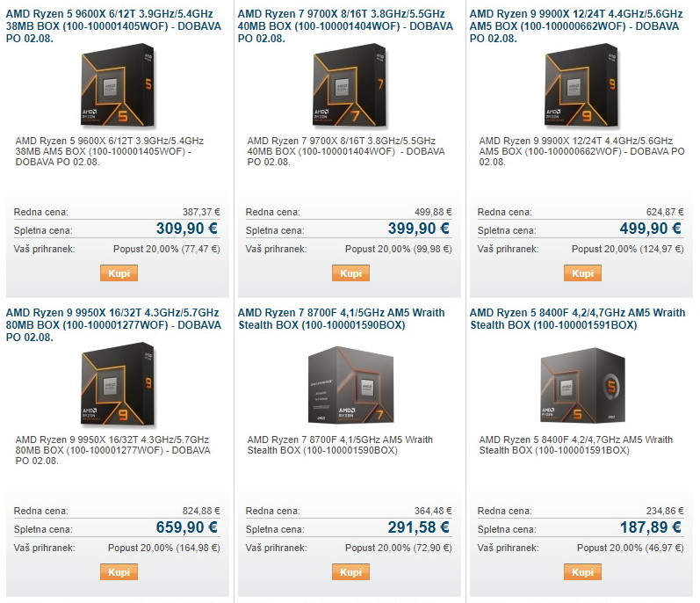
Task: Open the AMD Ryzen 7 8700F title link
Action: pos(342,319)
